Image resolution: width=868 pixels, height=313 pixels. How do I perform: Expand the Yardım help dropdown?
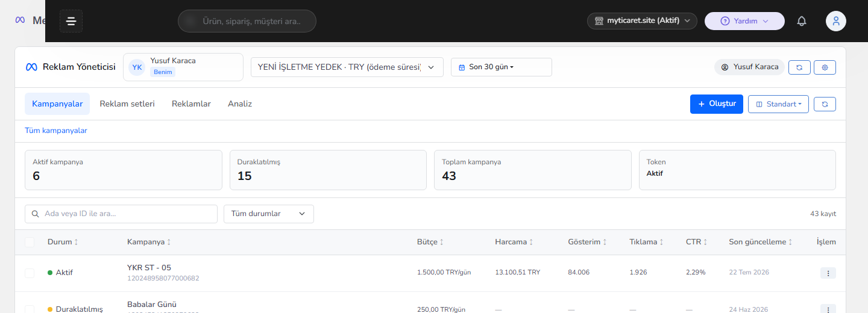[x=744, y=21]
